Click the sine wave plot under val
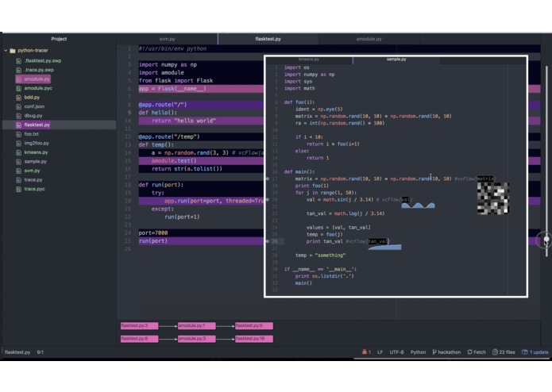The width and height of the screenshot is (552, 392). (x=419, y=206)
